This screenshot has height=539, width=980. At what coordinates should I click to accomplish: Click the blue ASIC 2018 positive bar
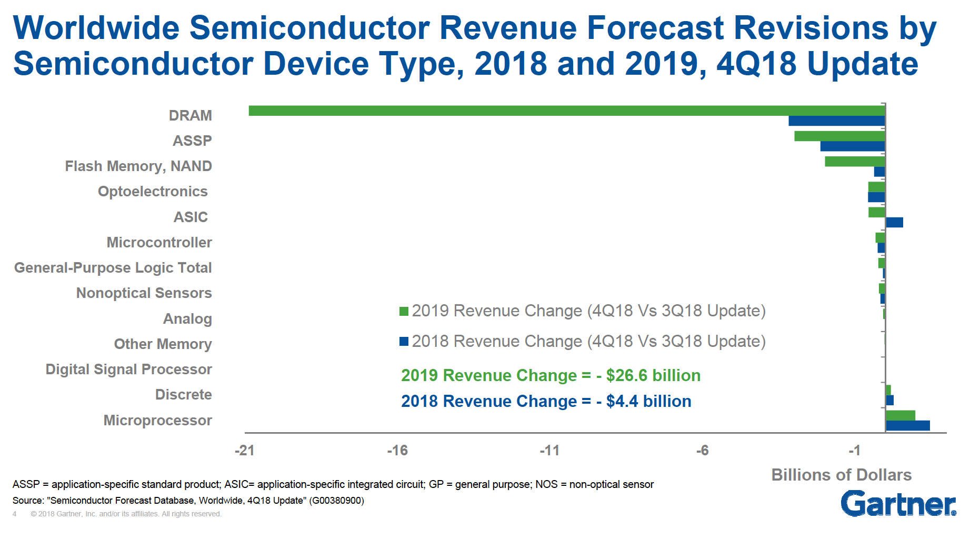894,222
